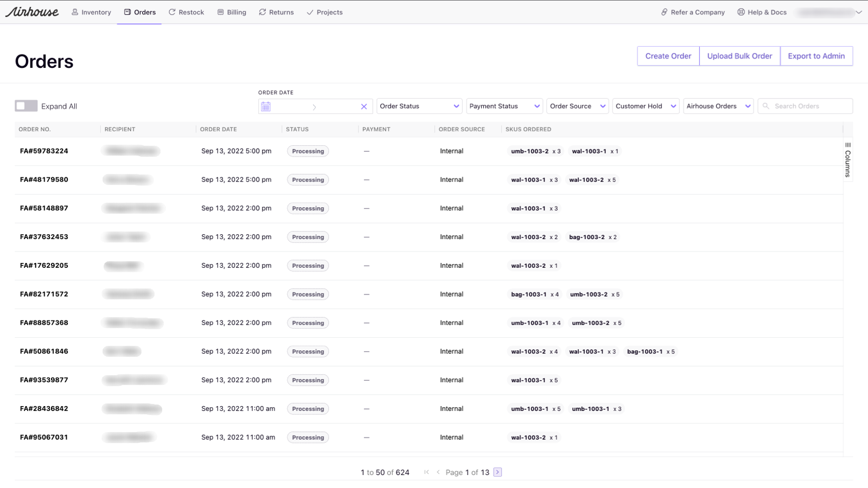Image resolution: width=868 pixels, height=488 pixels.
Task: Go to the Restock page
Action: [x=186, y=12]
